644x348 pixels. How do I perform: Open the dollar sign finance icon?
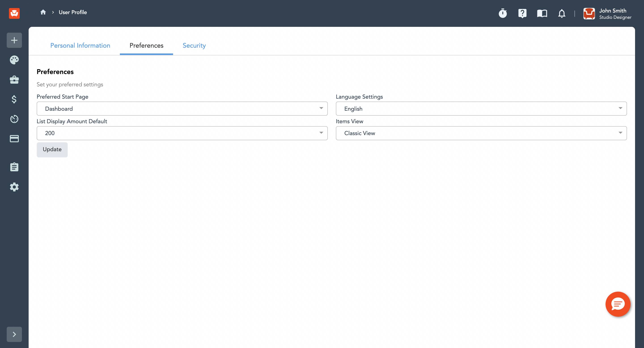(14, 99)
